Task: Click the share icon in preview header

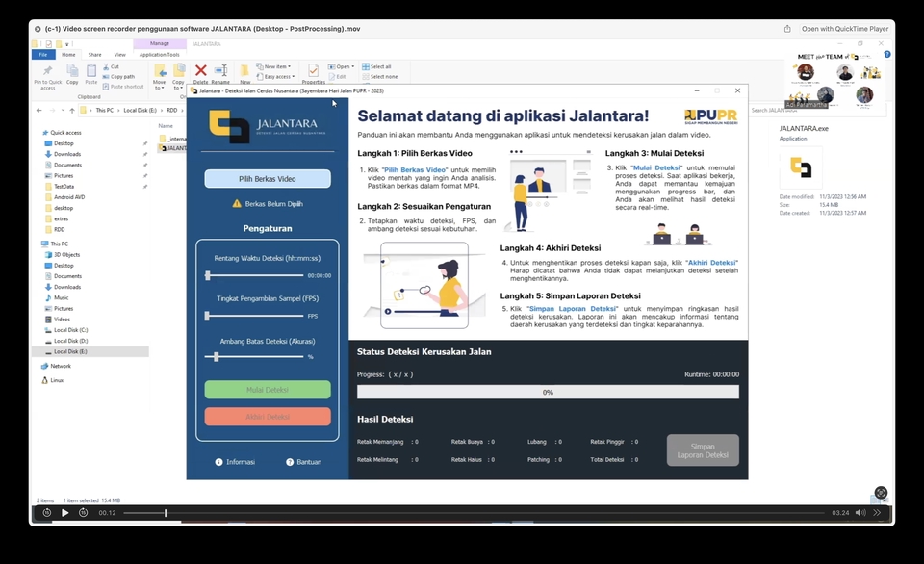Action: pos(787,29)
